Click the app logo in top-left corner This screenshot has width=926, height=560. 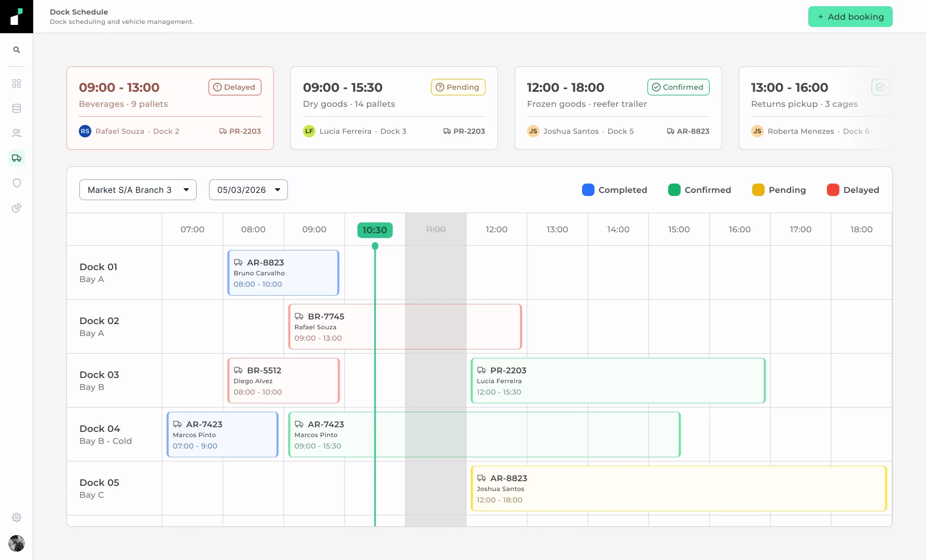click(17, 17)
